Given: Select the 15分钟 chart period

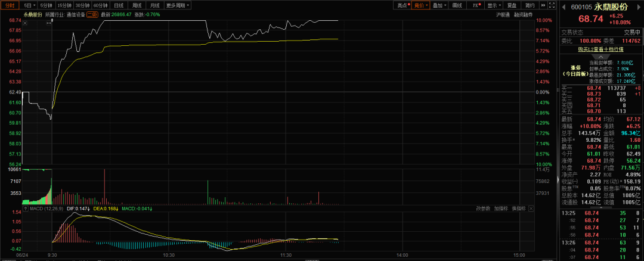Looking at the screenshot, I should [64, 5].
